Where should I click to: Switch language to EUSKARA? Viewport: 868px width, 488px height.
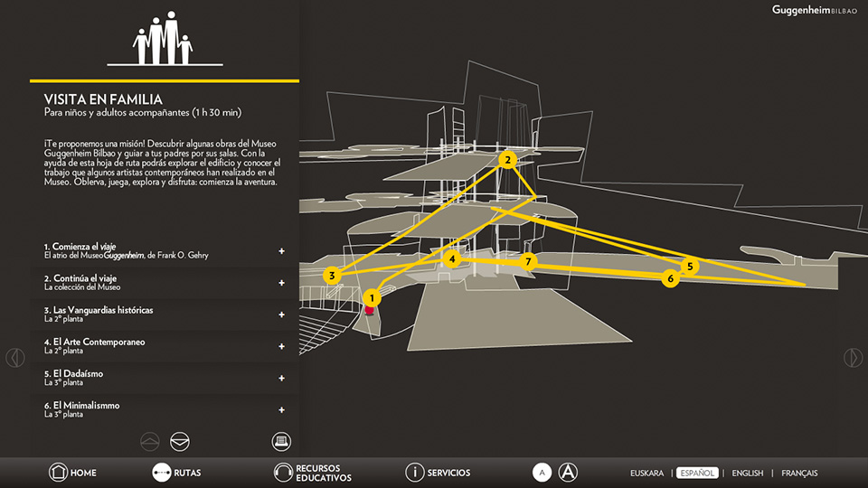click(646, 473)
